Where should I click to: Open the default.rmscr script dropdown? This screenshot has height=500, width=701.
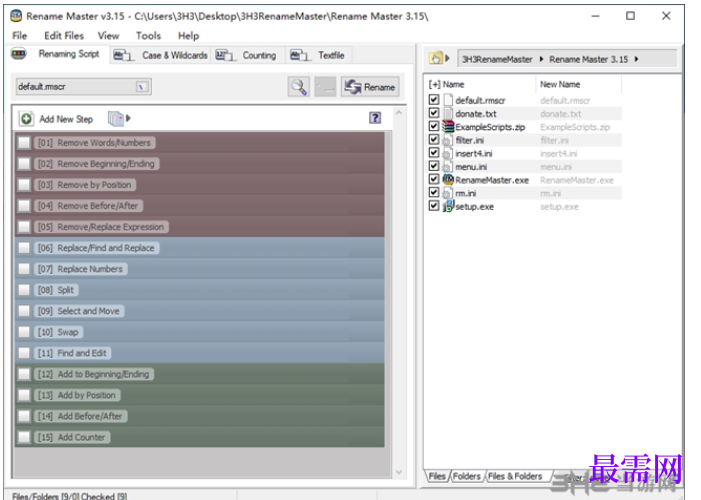pyautogui.click(x=142, y=87)
